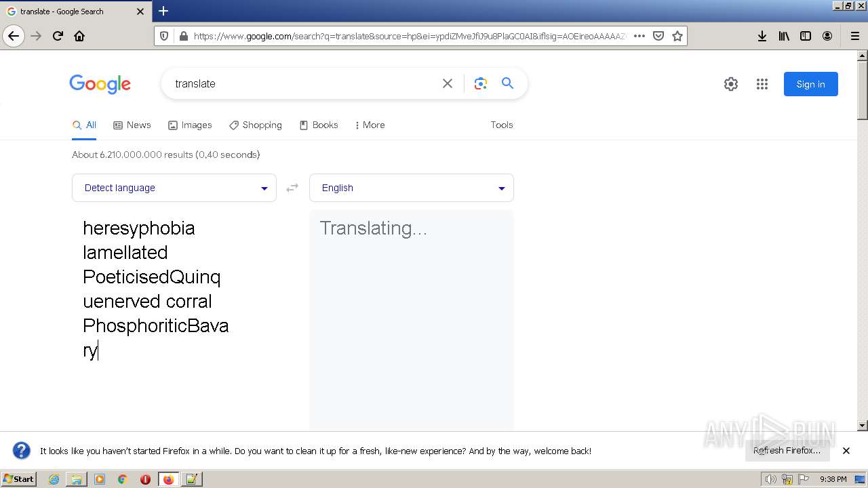Open the volume control in system tray

point(770,479)
